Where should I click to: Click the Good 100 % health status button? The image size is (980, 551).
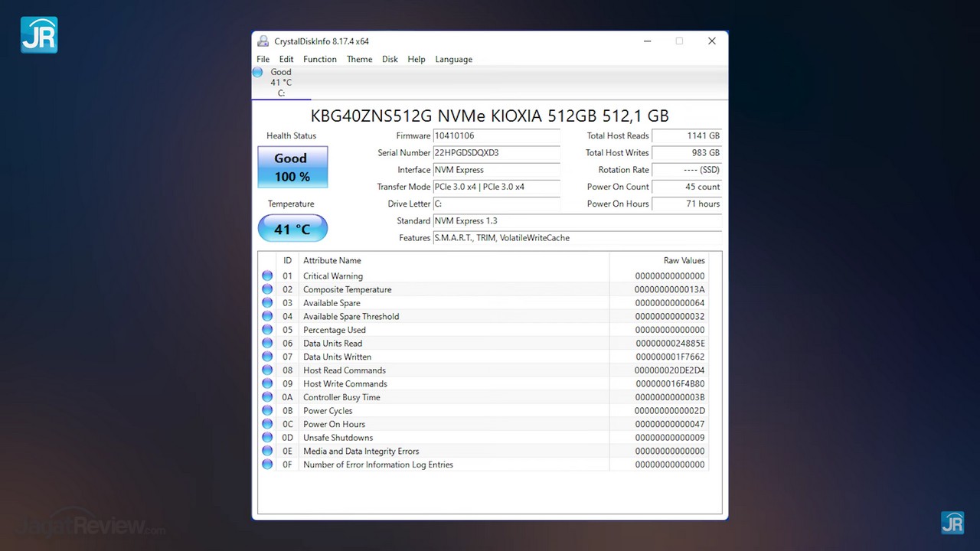point(292,168)
